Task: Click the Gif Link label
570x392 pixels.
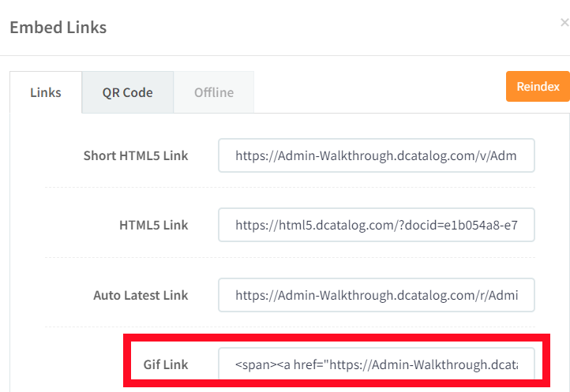Action: pos(166,364)
